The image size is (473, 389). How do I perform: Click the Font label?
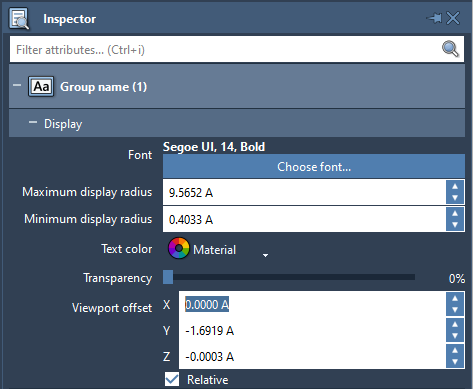pos(140,155)
